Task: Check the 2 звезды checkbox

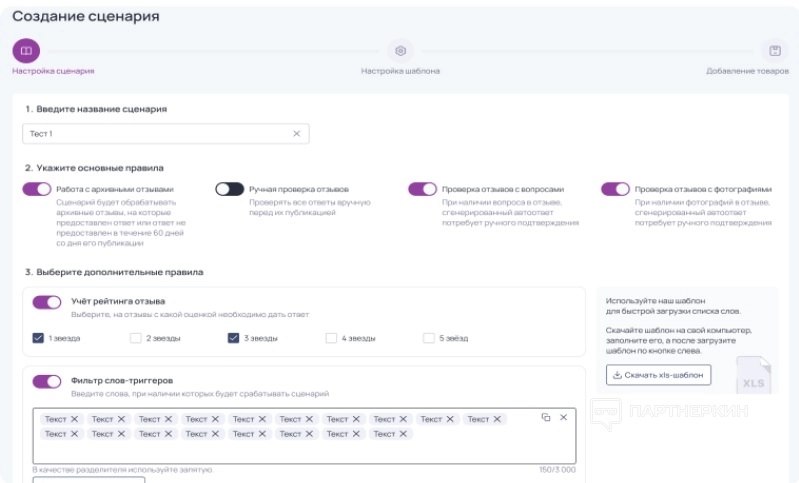Action: coord(136,338)
